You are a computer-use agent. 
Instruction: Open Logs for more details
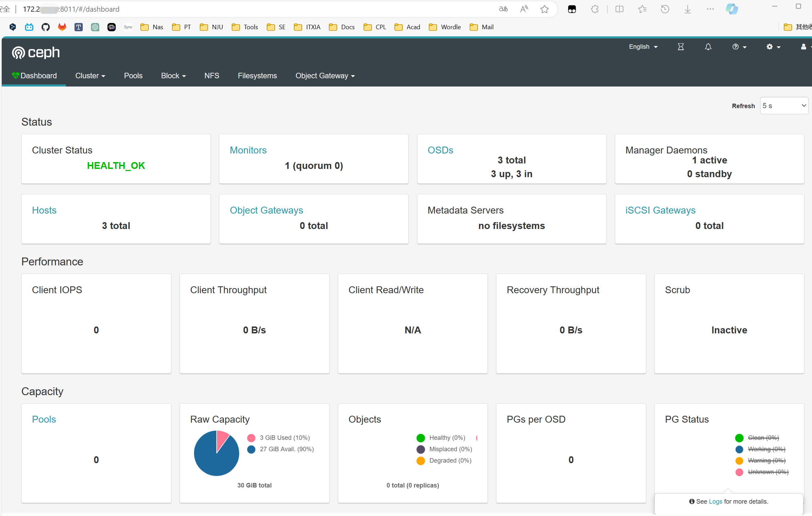click(x=715, y=501)
